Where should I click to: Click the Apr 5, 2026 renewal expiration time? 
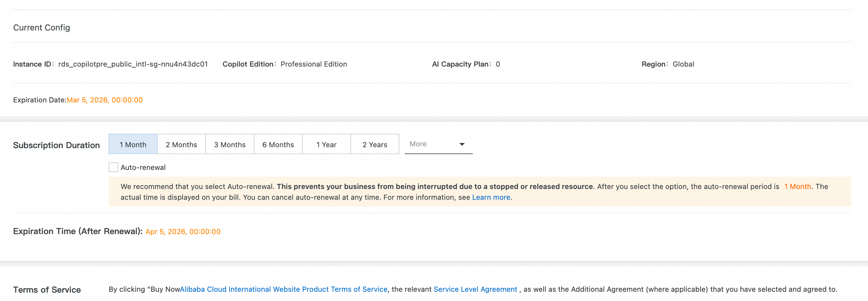point(183,231)
